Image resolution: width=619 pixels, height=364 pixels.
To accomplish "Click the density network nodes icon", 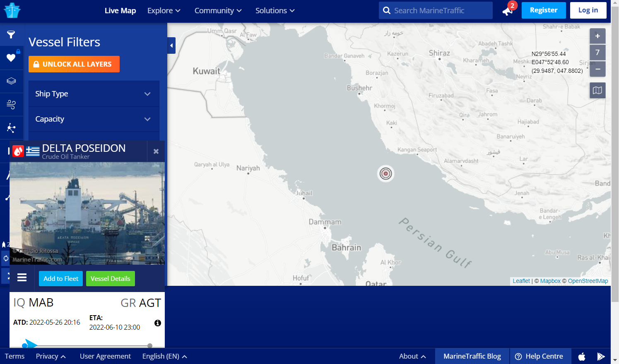I will 11,128.
